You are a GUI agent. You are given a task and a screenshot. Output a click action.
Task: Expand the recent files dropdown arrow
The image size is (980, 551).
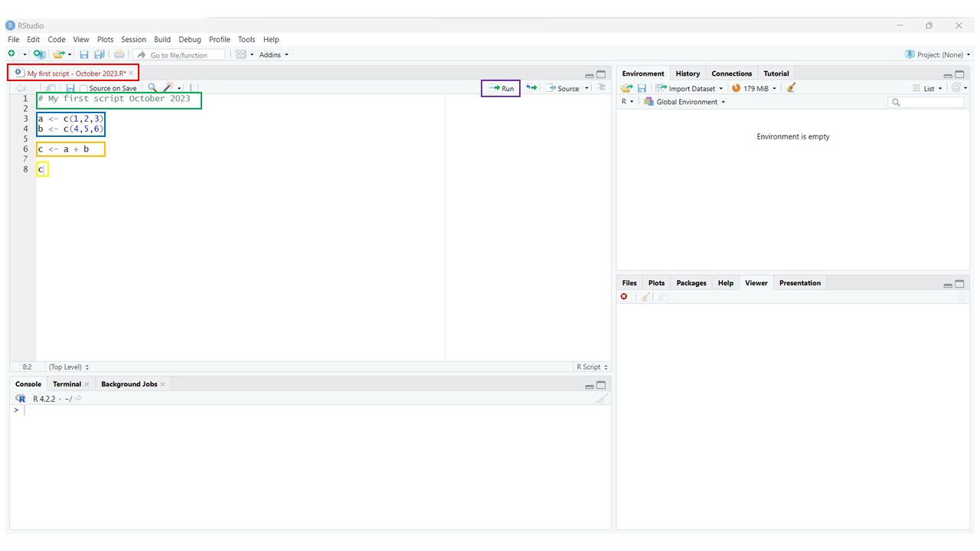(x=70, y=55)
